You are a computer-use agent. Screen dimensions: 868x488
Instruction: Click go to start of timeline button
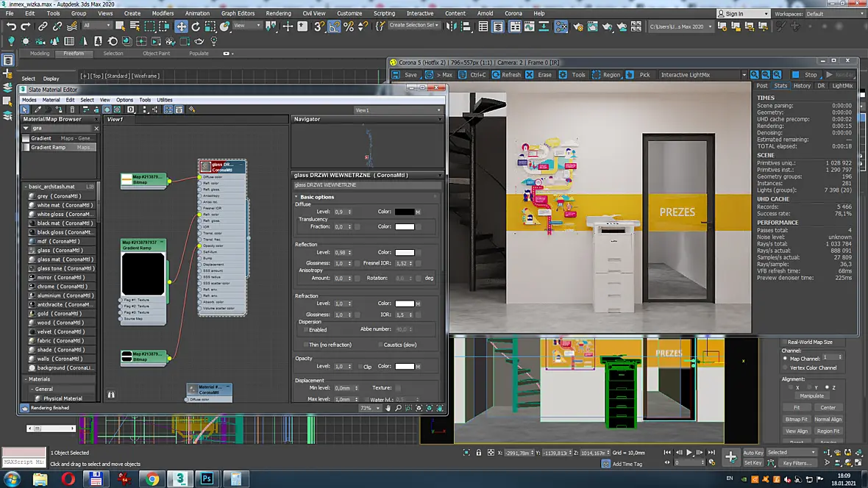click(668, 453)
